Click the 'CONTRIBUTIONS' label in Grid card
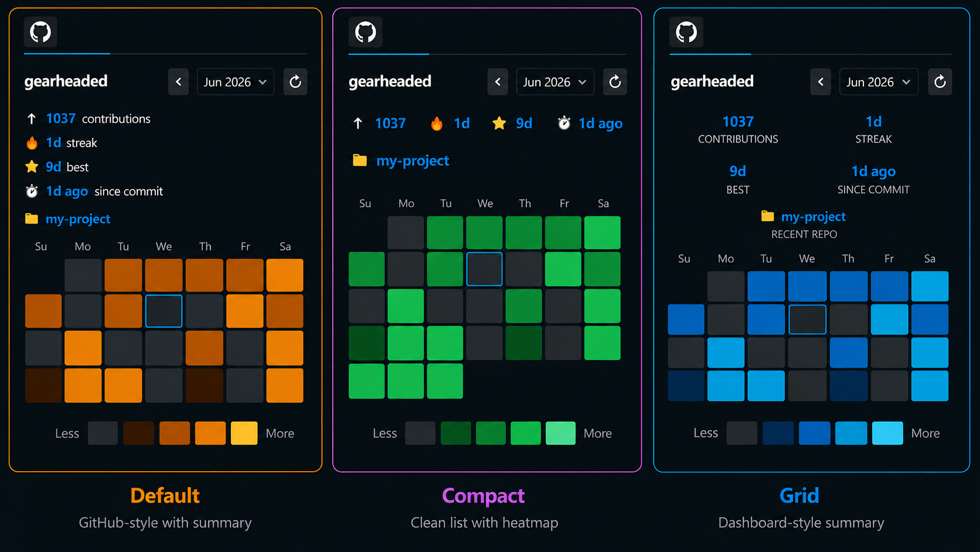Viewport: 980px width, 552px height. click(738, 139)
